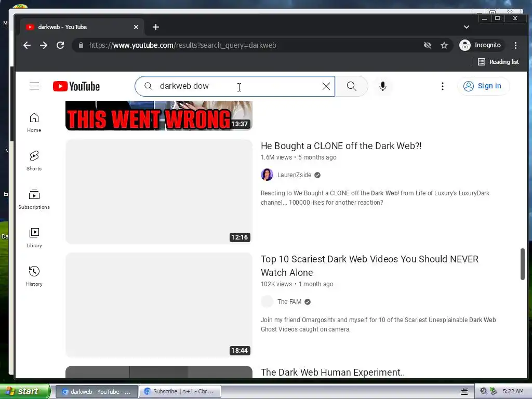The height and width of the screenshot is (399, 532).
Task: Open a new browser tab
Action: pos(156,27)
